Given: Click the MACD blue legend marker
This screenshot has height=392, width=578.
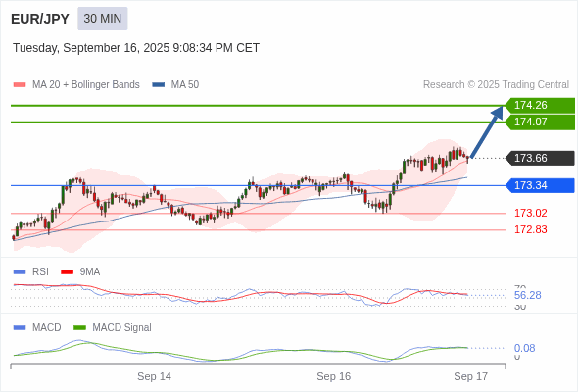Looking at the screenshot, I should click(20, 328).
